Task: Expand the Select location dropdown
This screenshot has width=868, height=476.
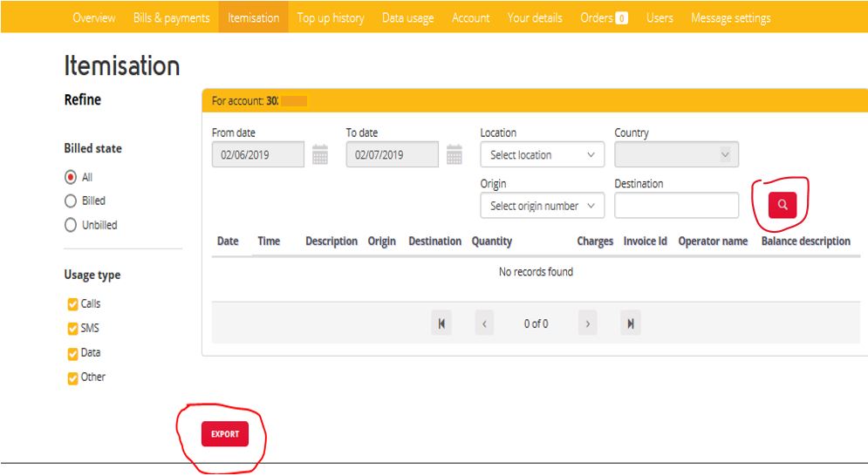Action: click(x=542, y=155)
